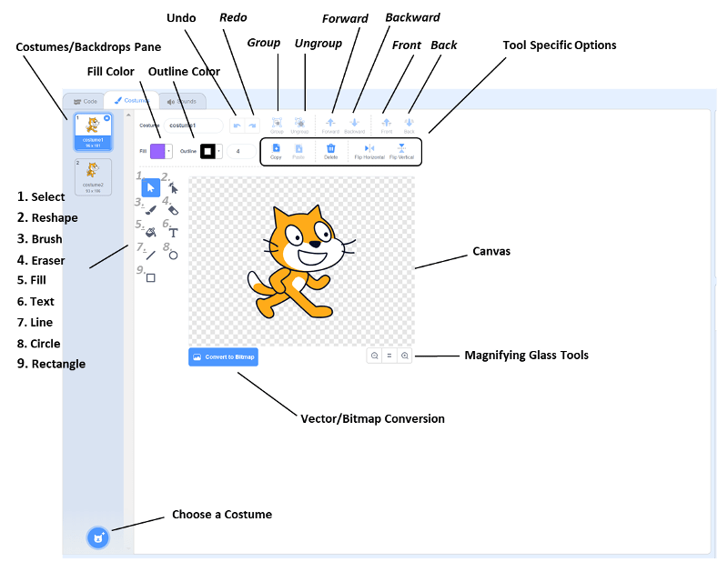Ungroup the selected shapes
This screenshot has width=728, height=572.
pyautogui.click(x=299, y=125)
